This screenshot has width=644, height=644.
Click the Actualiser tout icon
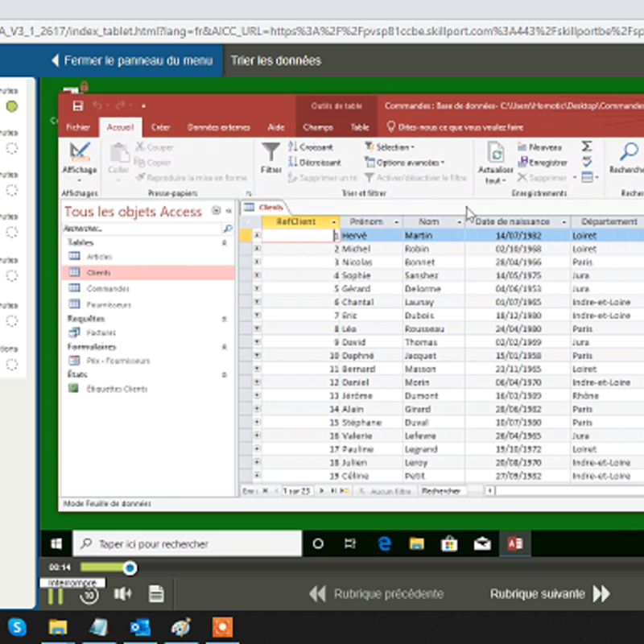click(496, 152)
